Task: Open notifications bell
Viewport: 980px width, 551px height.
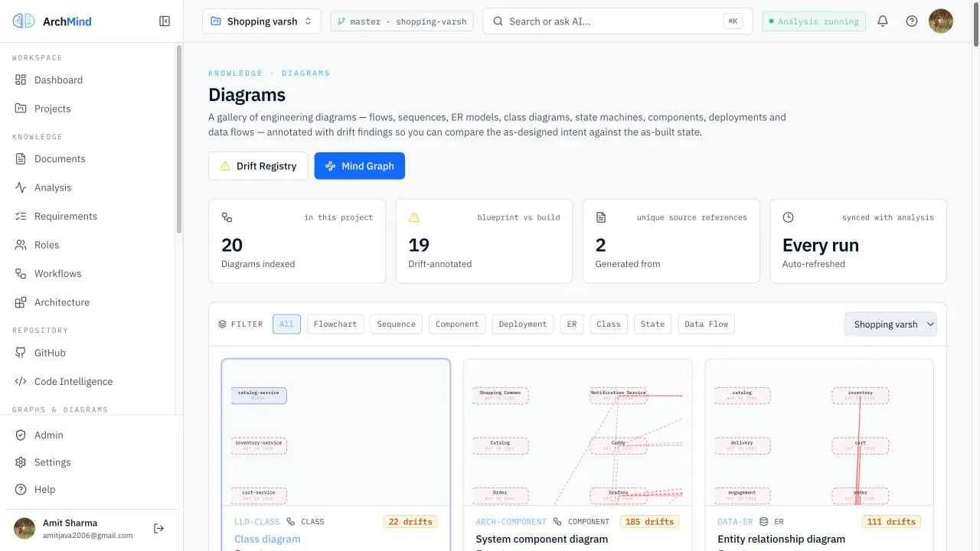Action: (x=883, y=21)
